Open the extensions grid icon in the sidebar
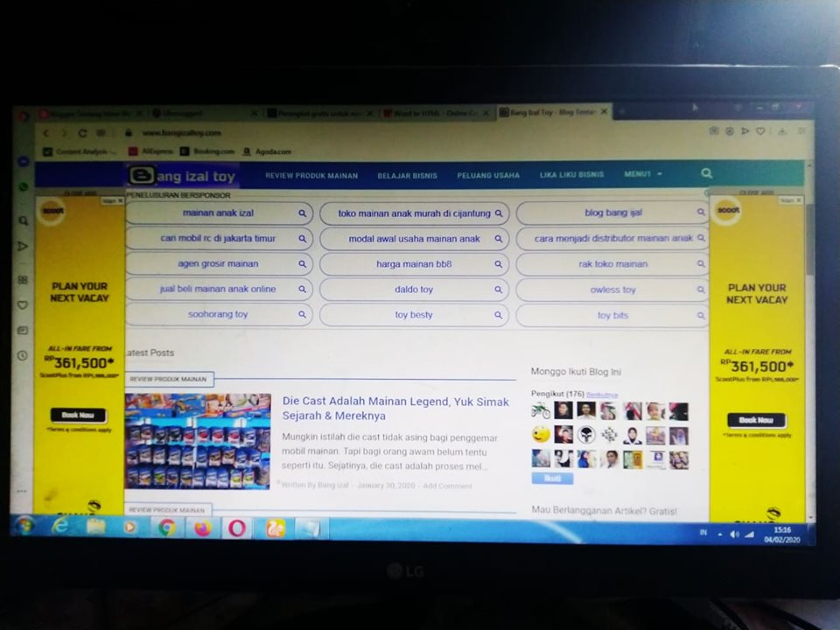Viewport: 840px width, 630px height. 23,278
